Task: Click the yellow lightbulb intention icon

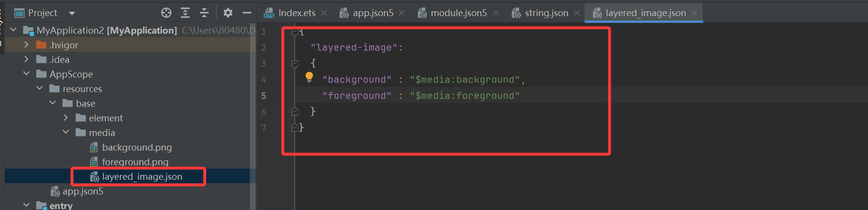Action: pyautogui.click(x=309, y=77)
